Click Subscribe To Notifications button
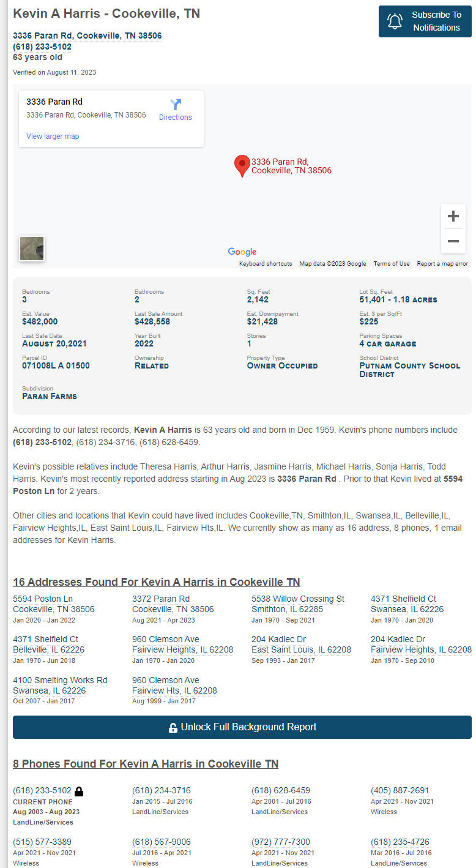The height and width of the screenshot is (868, 476). (x=425, y=21)
